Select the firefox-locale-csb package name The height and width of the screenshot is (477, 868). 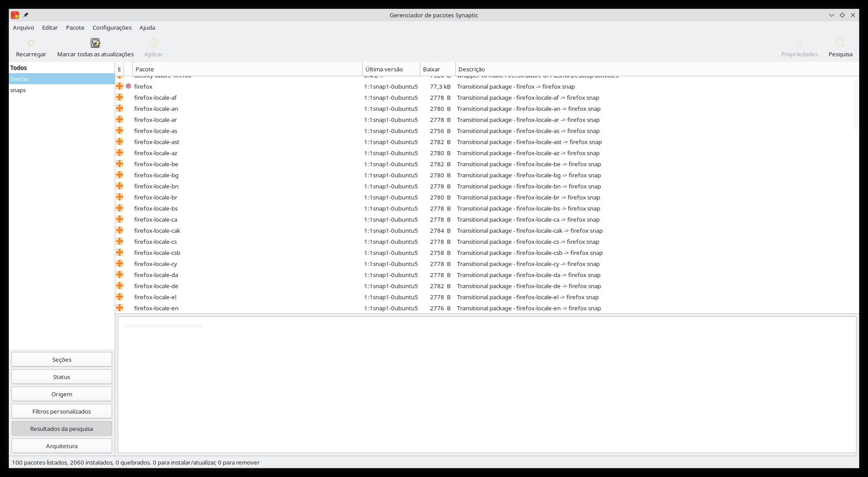(157, 253)
